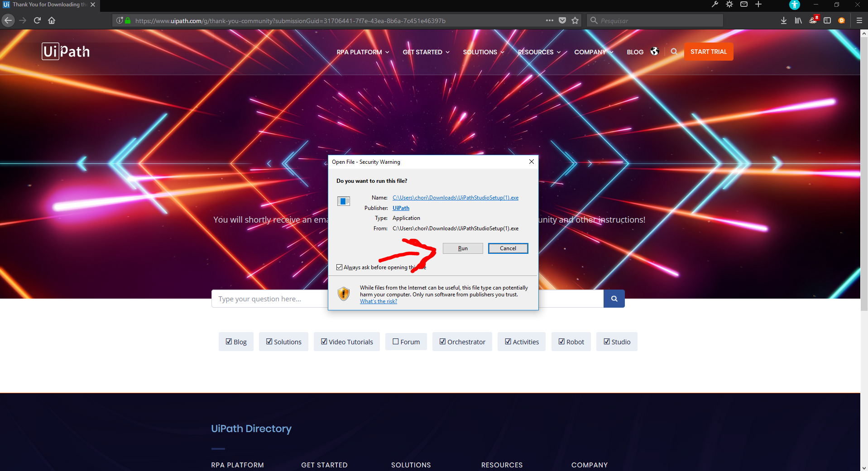Open page actions three-dot menu
This screenshot has width=868, height=471.
tap(549, 20)
